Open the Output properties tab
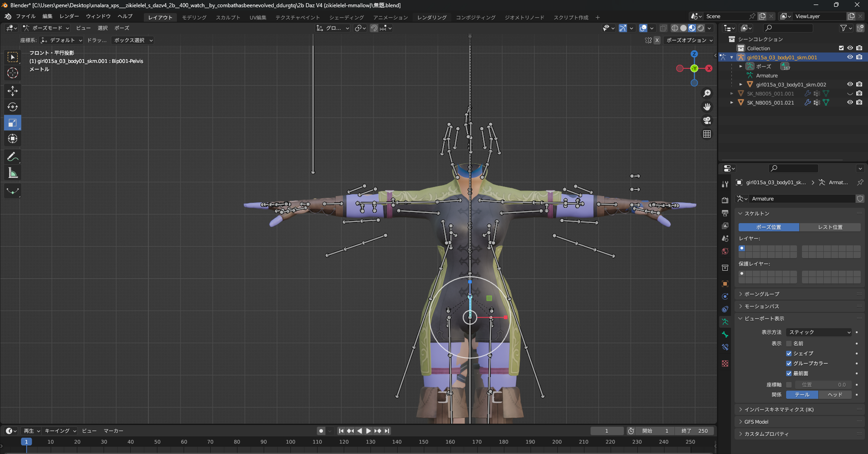Image resolution: width=868 pixels, height=454 pixels. pos(725,213)
